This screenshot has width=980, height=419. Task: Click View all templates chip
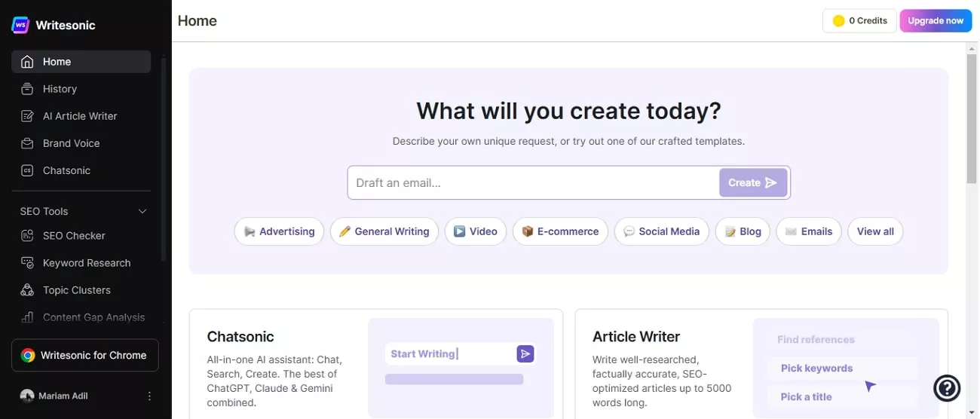tap(875, 231)
